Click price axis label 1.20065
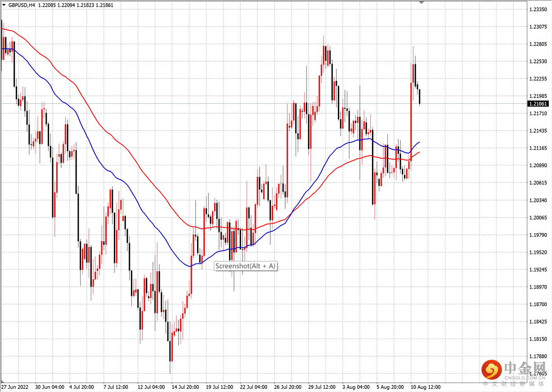 tap(538, 218)
